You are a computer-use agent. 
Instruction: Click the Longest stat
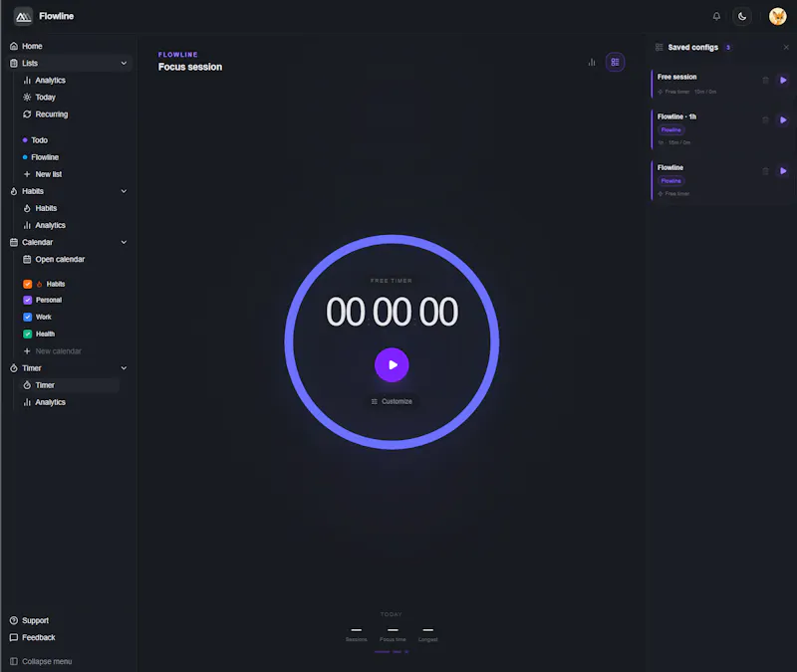428,635
